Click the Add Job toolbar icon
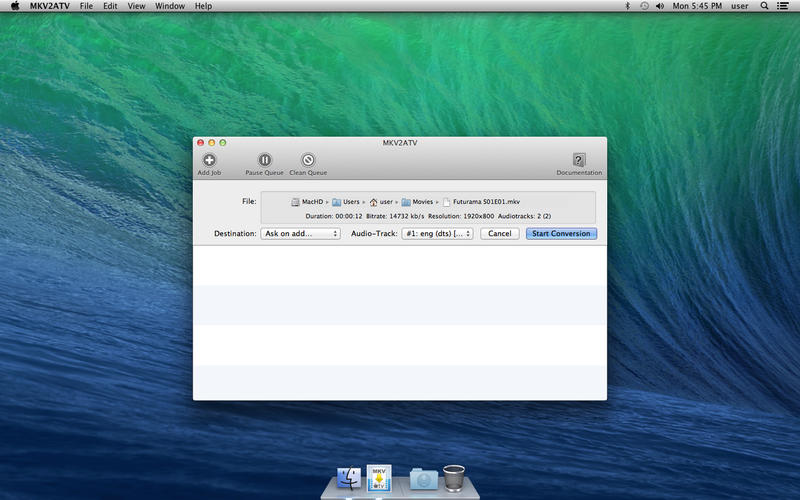The width and height of the screenshot is (800, 500). pyautogui.click(x=209, y=160)
